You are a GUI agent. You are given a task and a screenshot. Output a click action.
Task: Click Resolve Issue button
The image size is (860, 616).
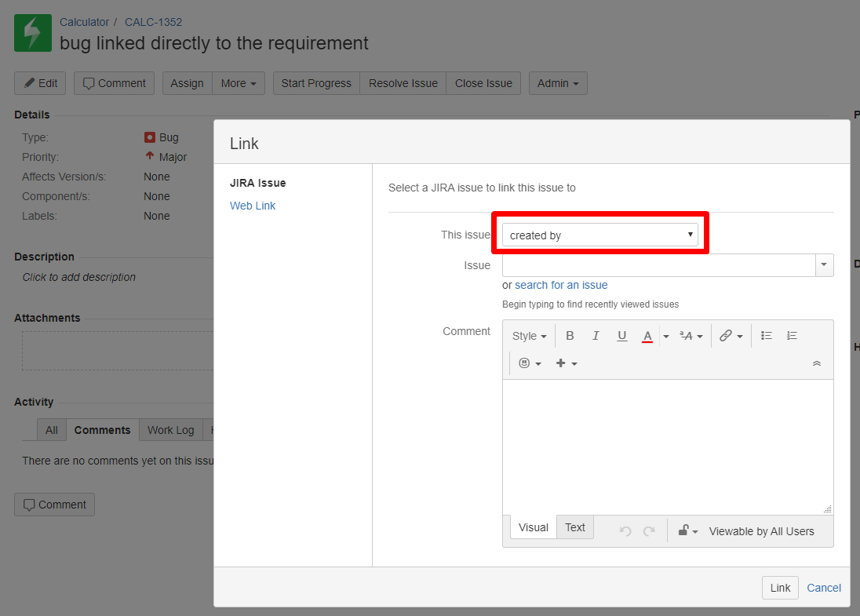pyautogui.click(x=403, y=83)
